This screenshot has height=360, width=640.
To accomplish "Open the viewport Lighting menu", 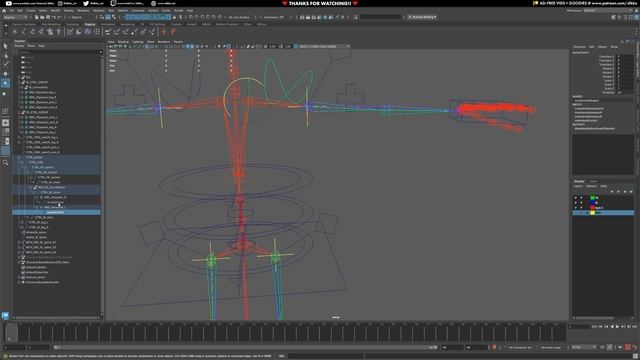I will point(138,42).
